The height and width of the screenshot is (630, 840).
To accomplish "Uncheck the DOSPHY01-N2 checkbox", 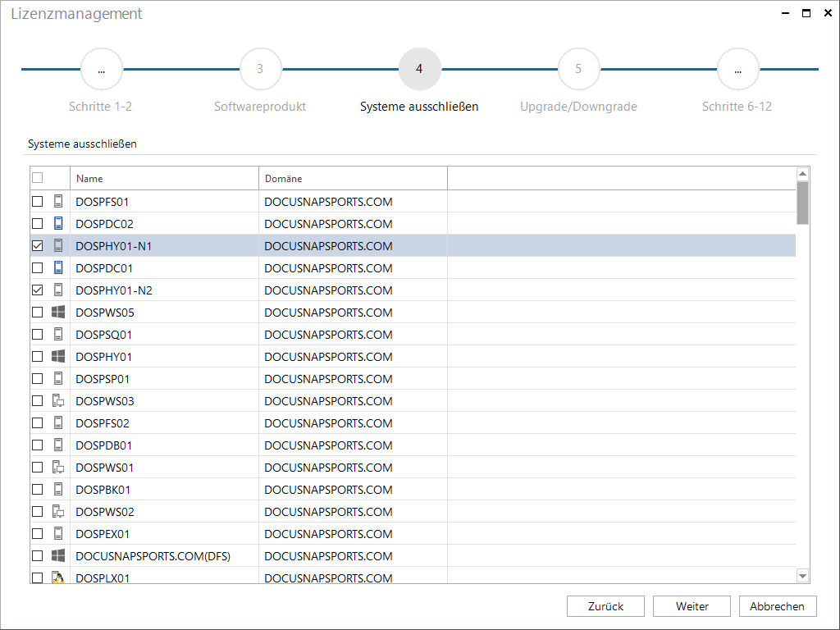I will tap(38, 290).
